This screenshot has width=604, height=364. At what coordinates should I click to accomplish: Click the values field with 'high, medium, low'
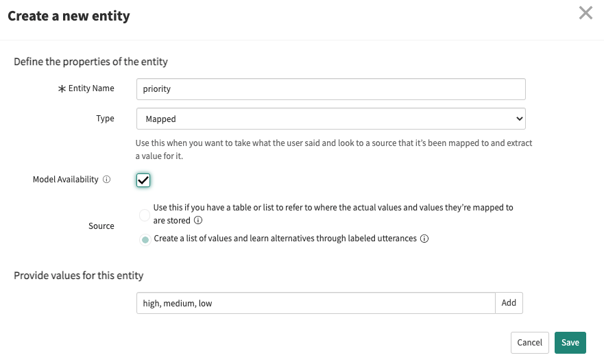(316, 303)
